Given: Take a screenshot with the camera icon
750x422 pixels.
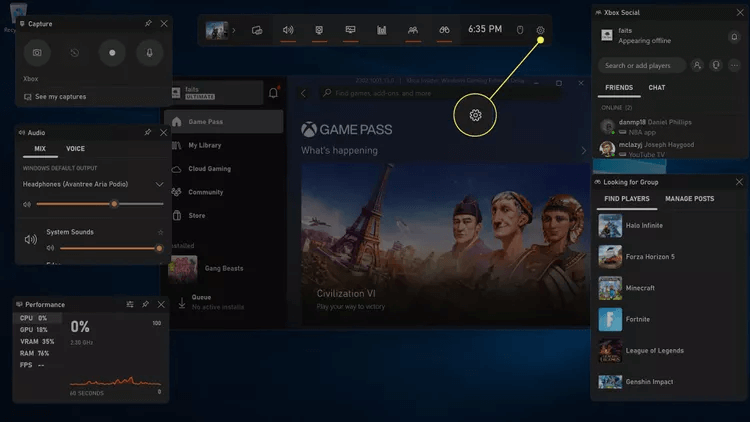Looking at the screenshot, I should click(37, 52).
